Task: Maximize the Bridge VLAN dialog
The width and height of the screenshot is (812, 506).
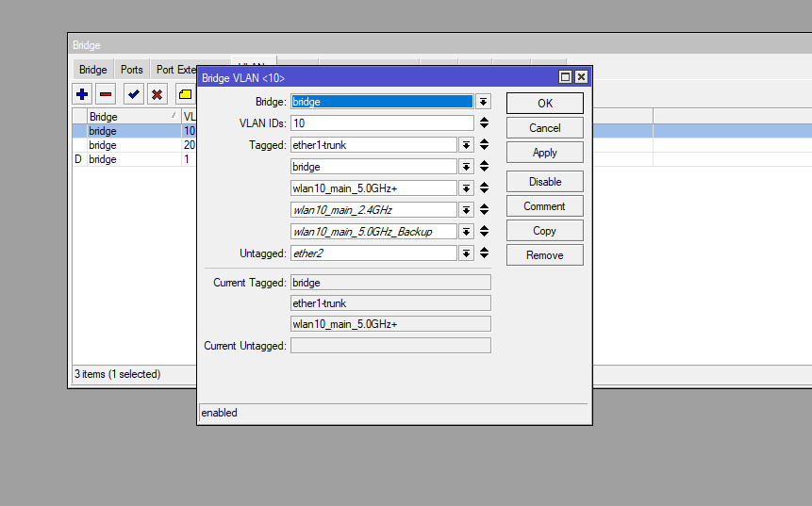Action: [566, 77]
